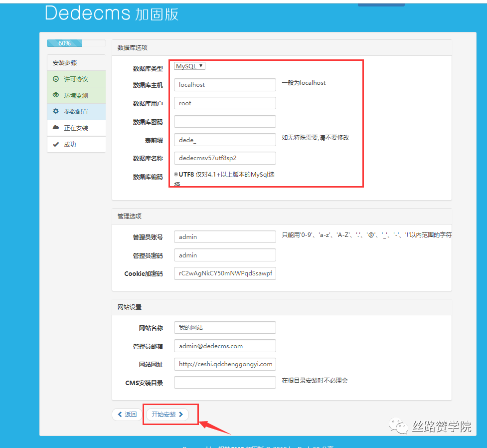Viewport: 487px width, 448px height.
Task: Focus the table prefix field with dede_
Action: point(225,140)
